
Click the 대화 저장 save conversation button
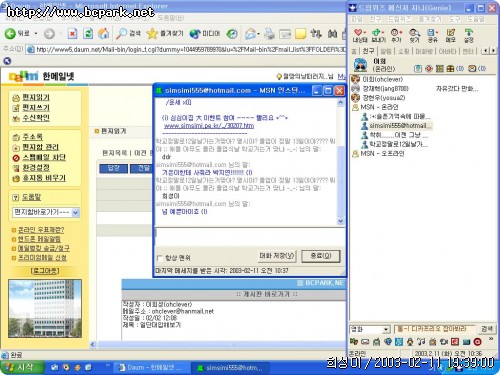[x=277, y=256]
